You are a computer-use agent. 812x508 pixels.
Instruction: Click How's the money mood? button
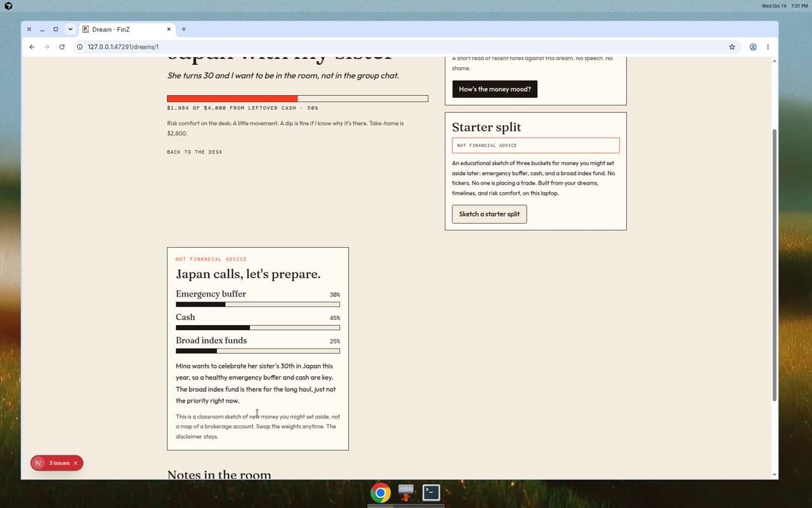point(495,89)
